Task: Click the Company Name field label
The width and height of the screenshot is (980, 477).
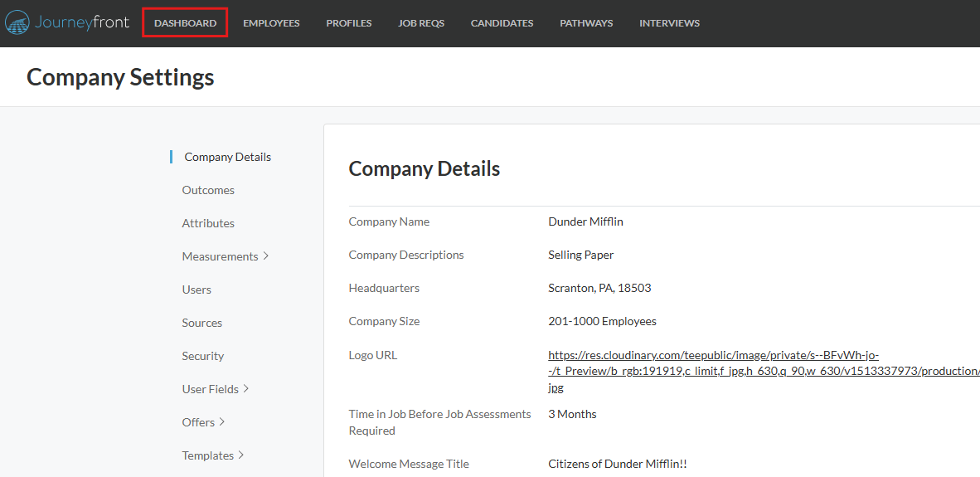Action: coord(389,221)
